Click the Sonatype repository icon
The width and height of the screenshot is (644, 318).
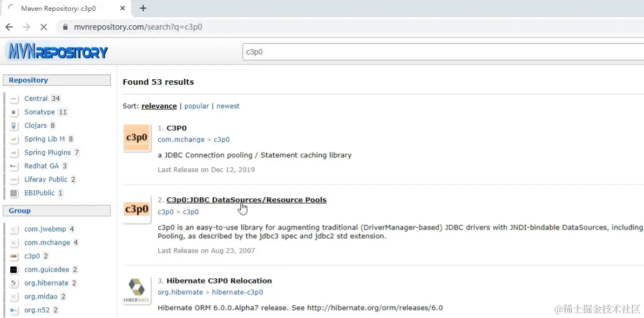pyautogui.click(x=15, y=113)
